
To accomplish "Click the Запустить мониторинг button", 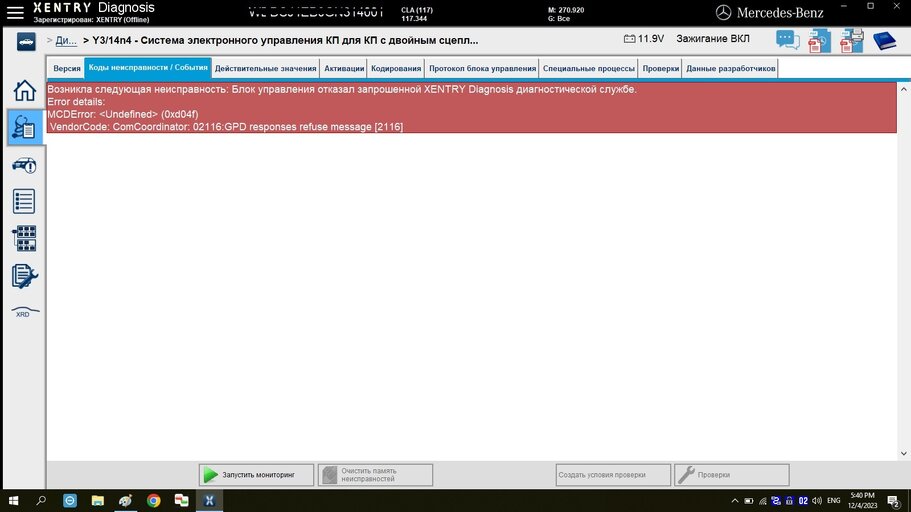I will pyautogui.click(x=256, y=475).
